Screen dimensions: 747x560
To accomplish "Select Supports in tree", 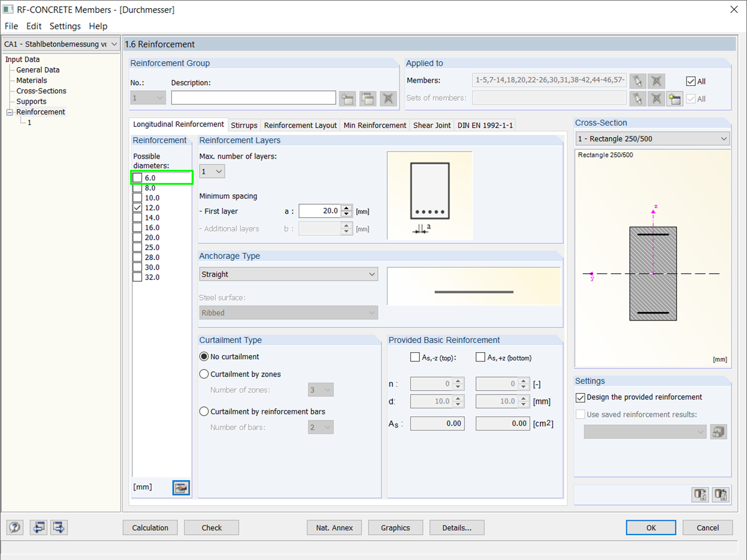I will tap(31, 101).
